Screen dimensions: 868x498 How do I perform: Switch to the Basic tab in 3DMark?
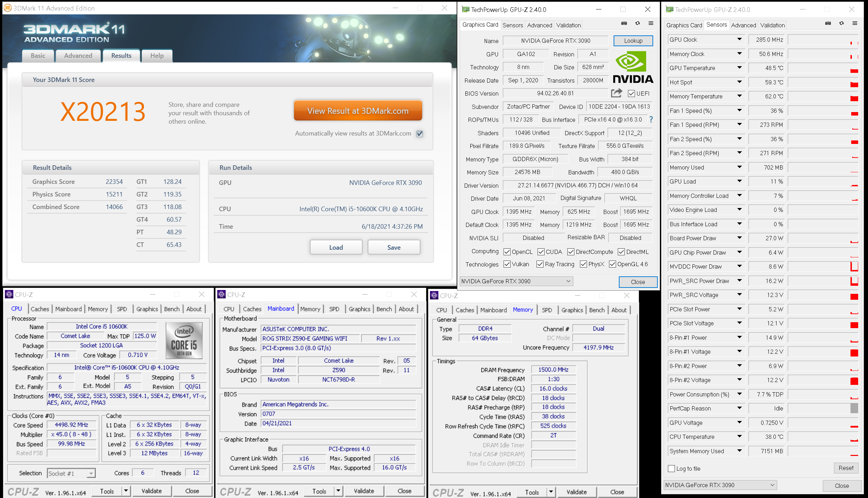click(38, 56)
